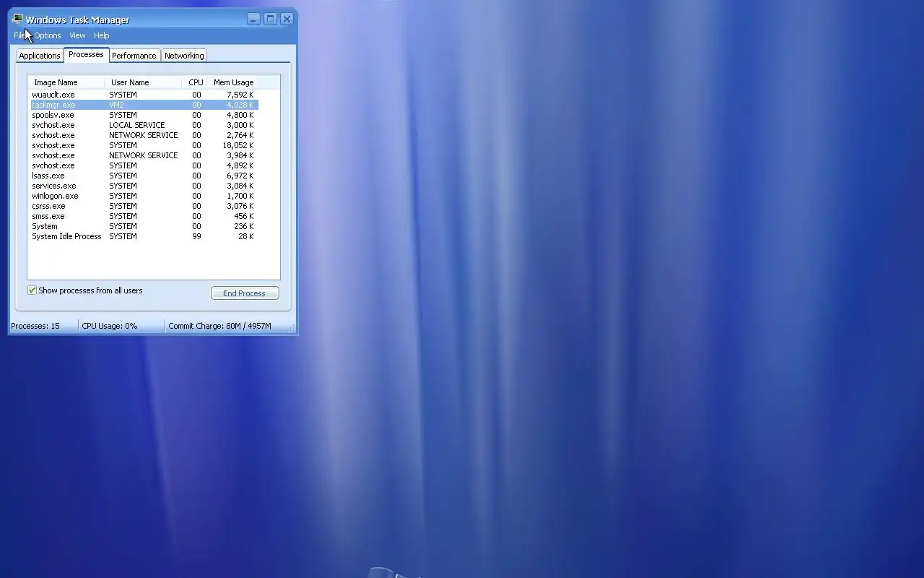Select the lsass.exe process
This screenshot has height=578, width=924.
point(143,176)
